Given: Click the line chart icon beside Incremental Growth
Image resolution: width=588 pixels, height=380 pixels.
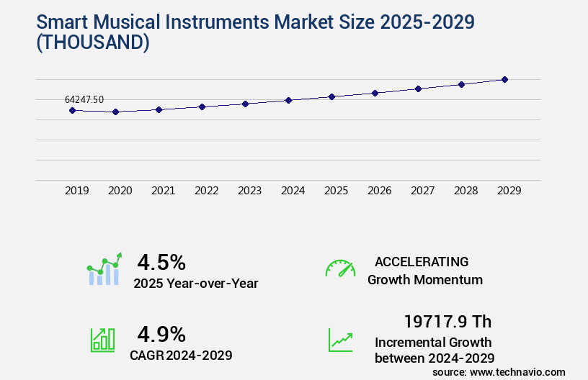Looking at the screenshot, I should tap(340, 340).
